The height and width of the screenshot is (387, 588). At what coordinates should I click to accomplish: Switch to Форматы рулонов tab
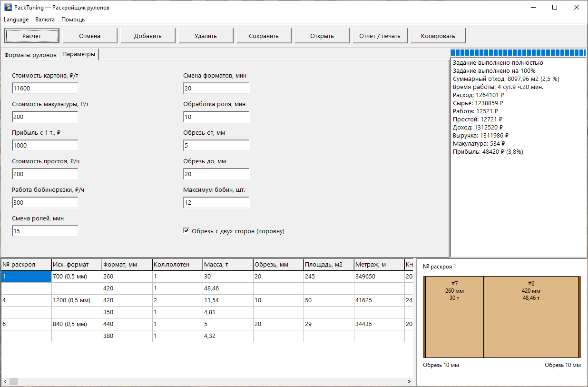pyautogui.click(x=30, y=55)
